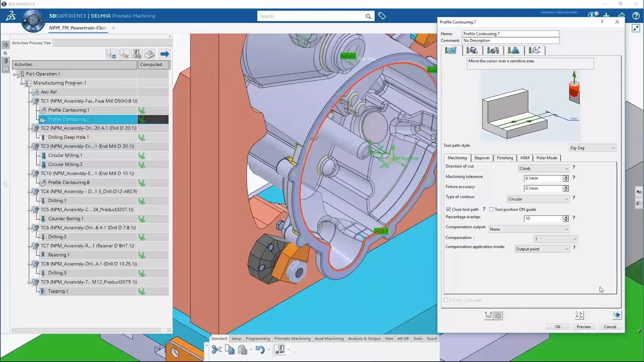
Task: Click the Activities column header
Action: tap(74, 65)
